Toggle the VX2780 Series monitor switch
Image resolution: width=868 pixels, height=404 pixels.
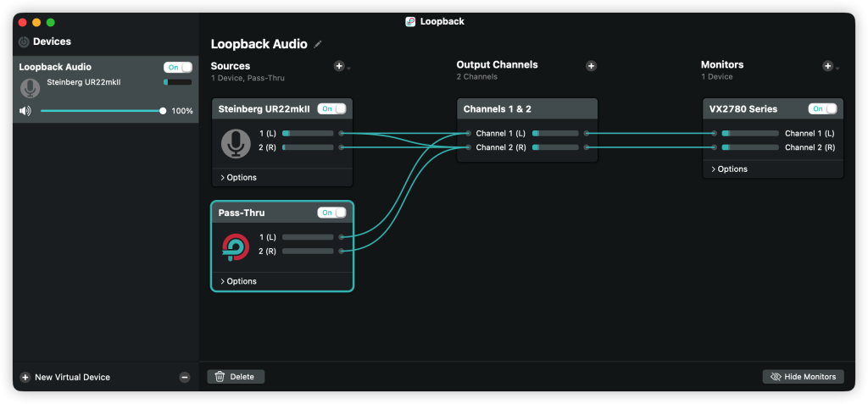coord(822,108)
